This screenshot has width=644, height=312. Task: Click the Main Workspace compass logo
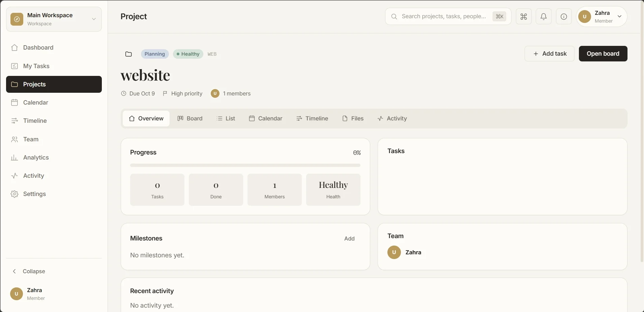tap(17, 19)
